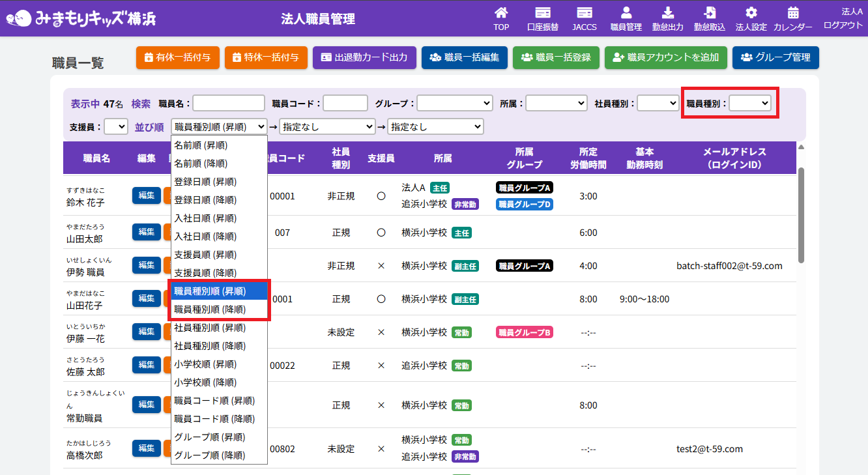Screen dimensions: 868x475
Task: Click the 職員グループB badge
Action: (525, 332)
